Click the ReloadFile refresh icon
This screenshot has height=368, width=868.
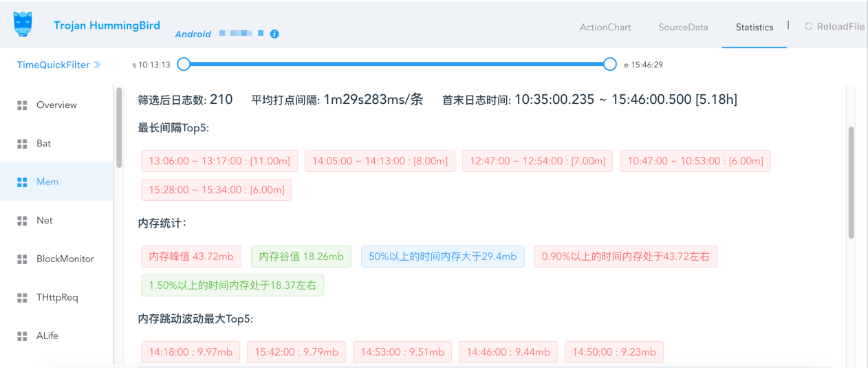coord(809,26)
